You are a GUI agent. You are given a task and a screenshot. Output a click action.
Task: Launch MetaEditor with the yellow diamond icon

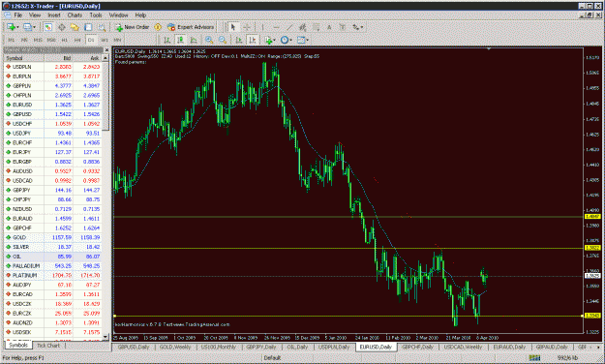tap(158, 27)
